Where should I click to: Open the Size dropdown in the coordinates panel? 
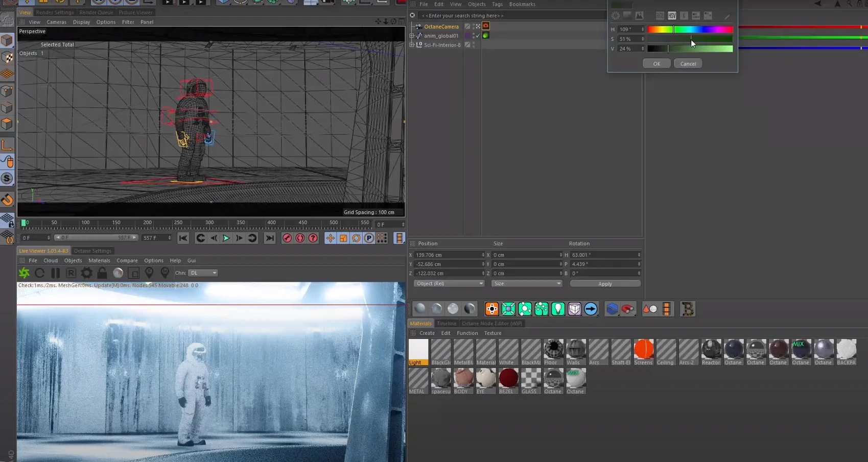[x=526, y=283]
